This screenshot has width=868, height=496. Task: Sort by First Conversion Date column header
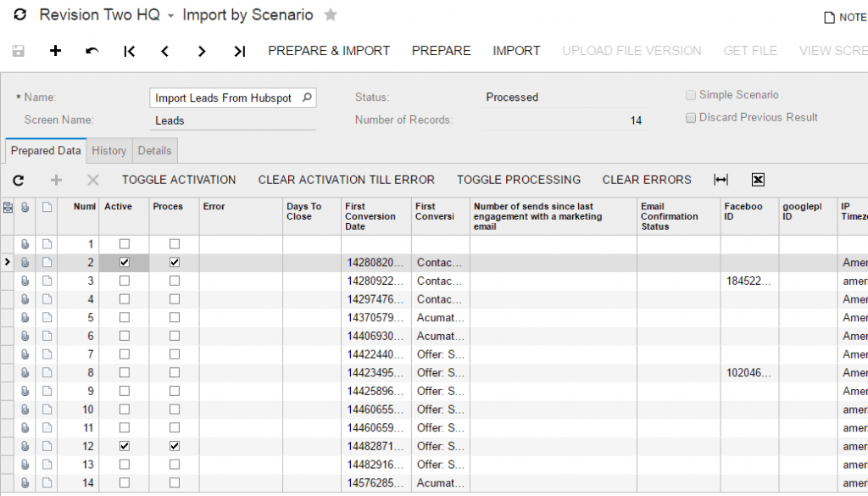click(376, 216)
